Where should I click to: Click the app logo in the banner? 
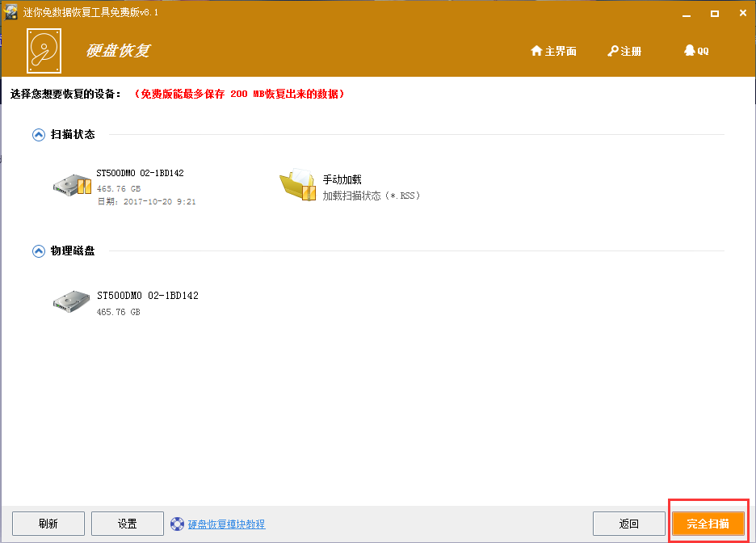click(x=43, y=50)
